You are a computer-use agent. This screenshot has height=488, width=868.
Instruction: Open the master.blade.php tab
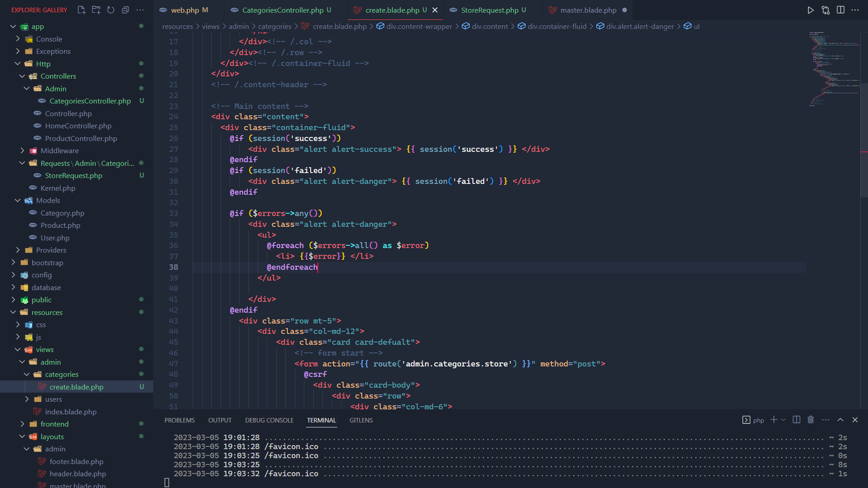pos(588,10)
